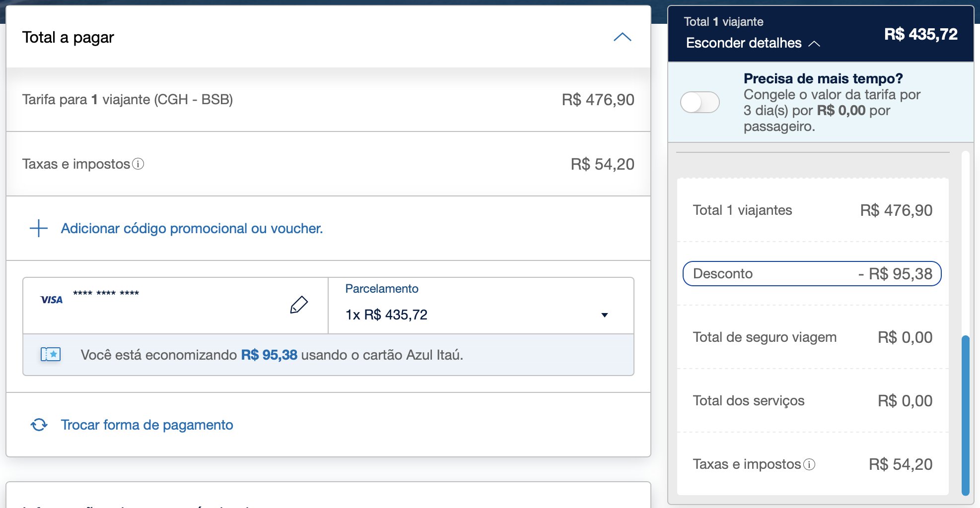Click the ticket star icon in savings banner
Viewport: 980px width, 508px height.
[x=51, y=354]
